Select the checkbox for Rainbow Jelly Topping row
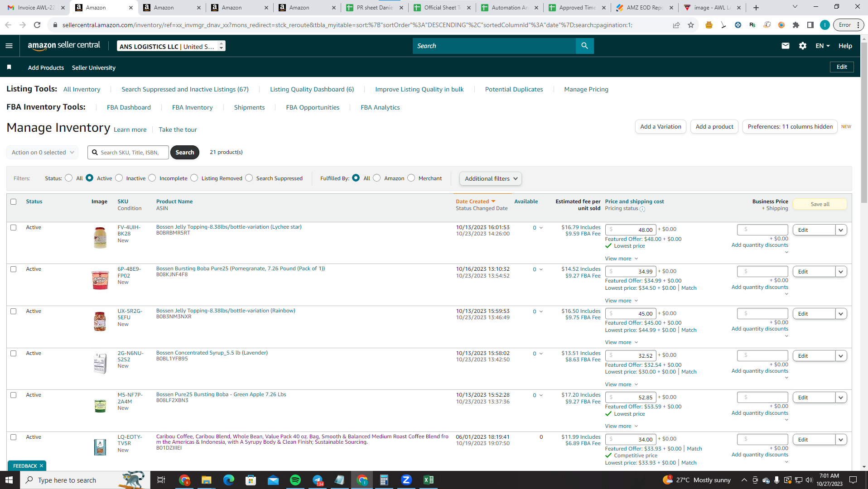This screenshot has width=868, height=489. (14, 312)
